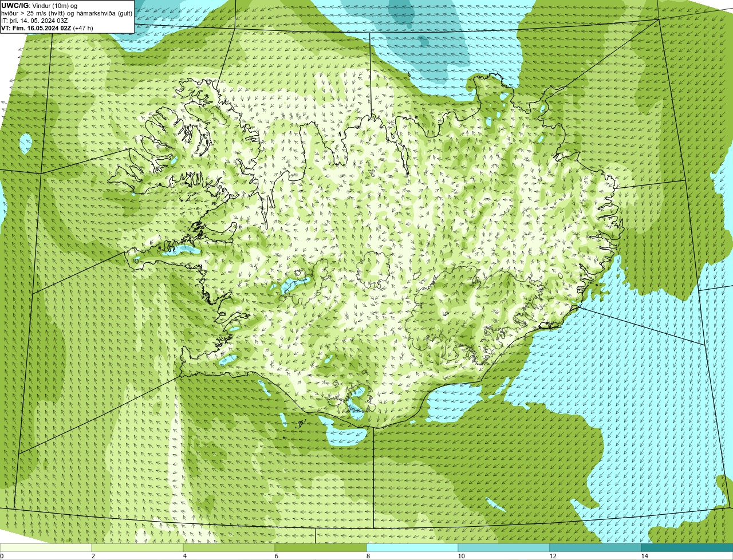Click the teal 12–14 m/s legend swatch
This screenshot has width=733, height=560.
click(x=596, y=547)
